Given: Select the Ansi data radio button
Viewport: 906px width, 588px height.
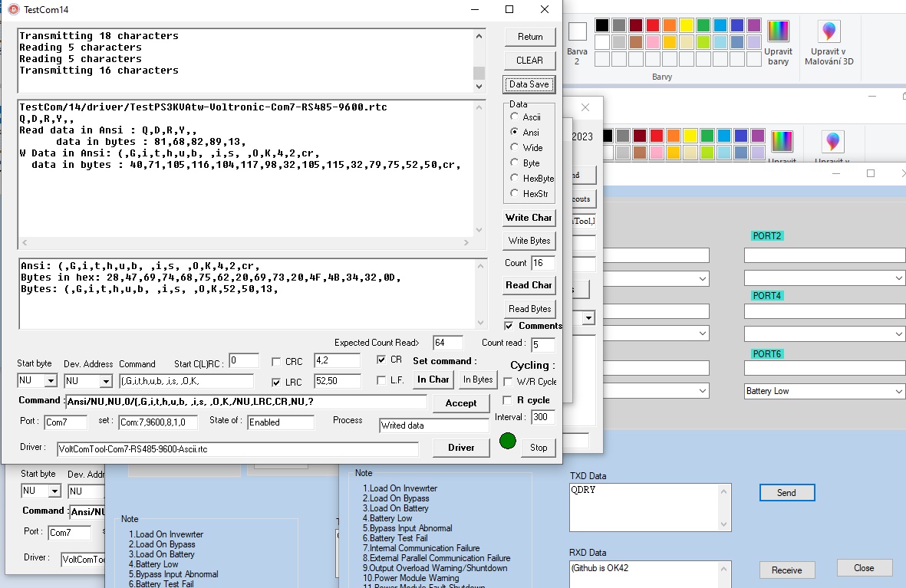Looking at the screenshot, I should 514,133.
